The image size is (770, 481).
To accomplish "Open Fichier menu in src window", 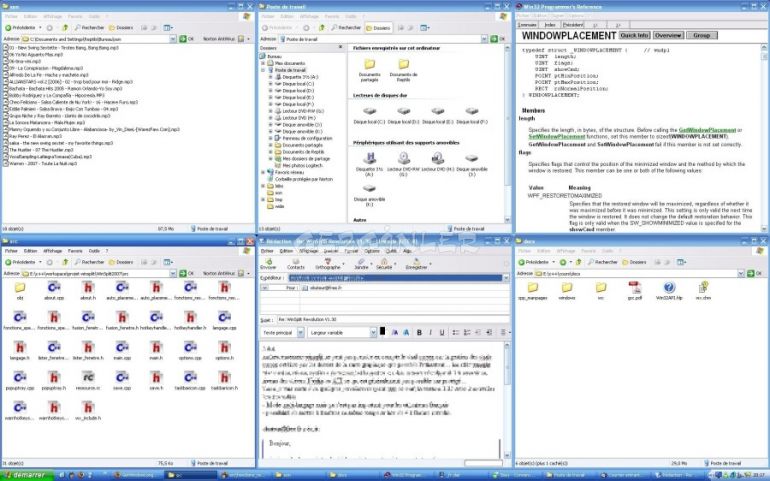I will (x=11, y=251).
